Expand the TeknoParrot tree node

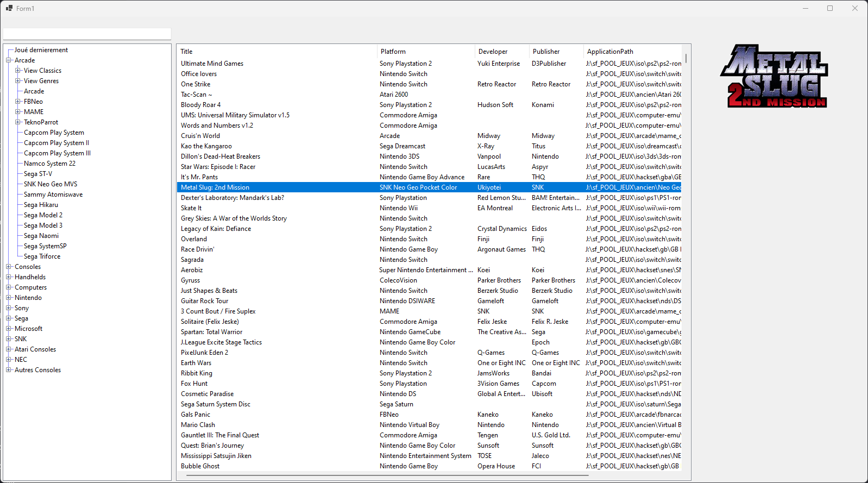[x=18, y=122]
